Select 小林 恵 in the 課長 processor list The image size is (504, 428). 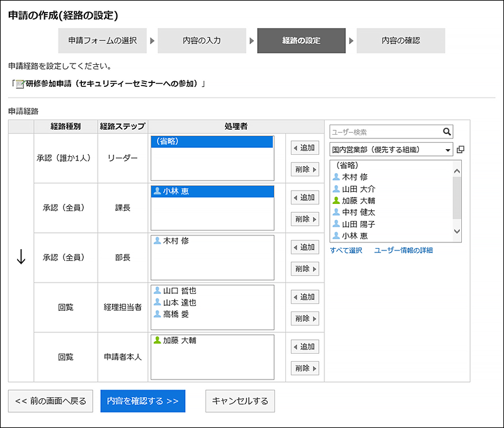(212, 191)
